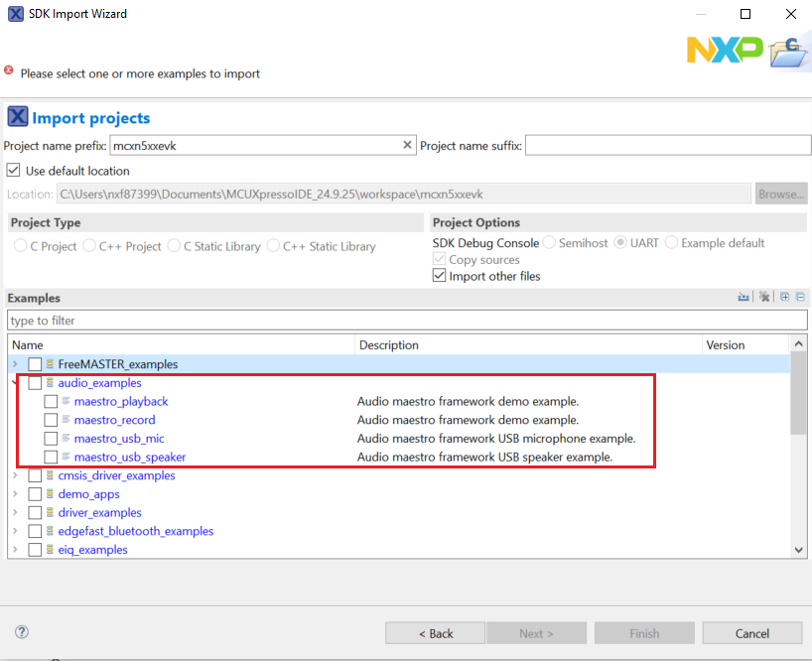
Task: Click the blue X icon next to Import projects heading
Action: pos(17,117)
